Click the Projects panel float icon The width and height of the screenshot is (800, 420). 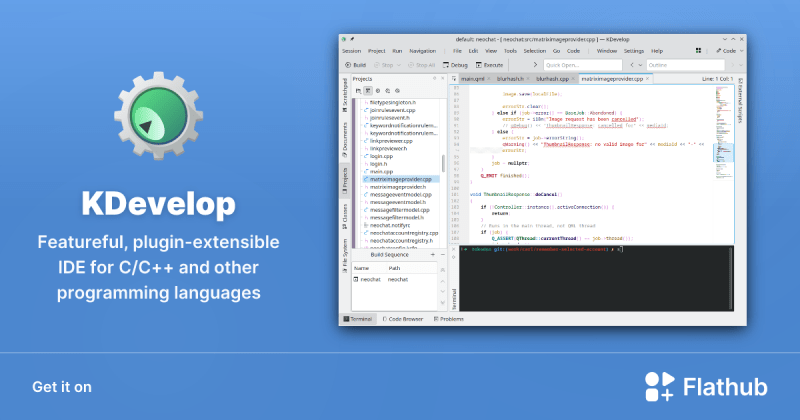(435, 79)
